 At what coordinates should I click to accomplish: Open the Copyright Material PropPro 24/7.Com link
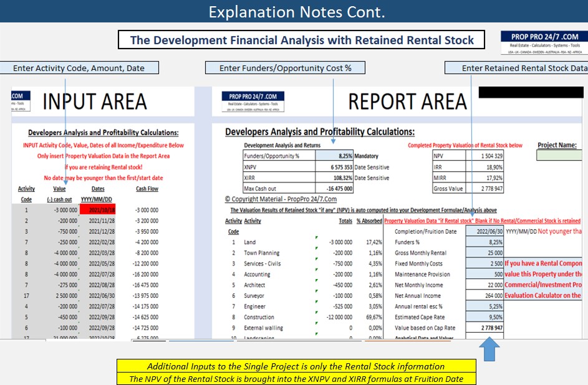[x=281, y=199]
